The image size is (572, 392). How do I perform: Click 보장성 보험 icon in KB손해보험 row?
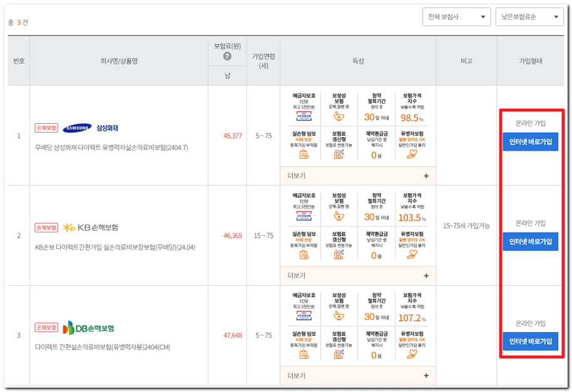pos(339,216)
